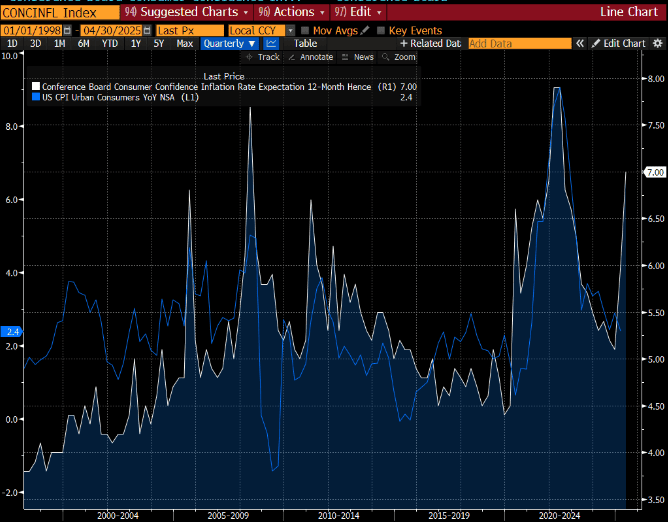Click the Mov Avgs pencil edit icon
This screenshot has height=522, width=668.
365,31
